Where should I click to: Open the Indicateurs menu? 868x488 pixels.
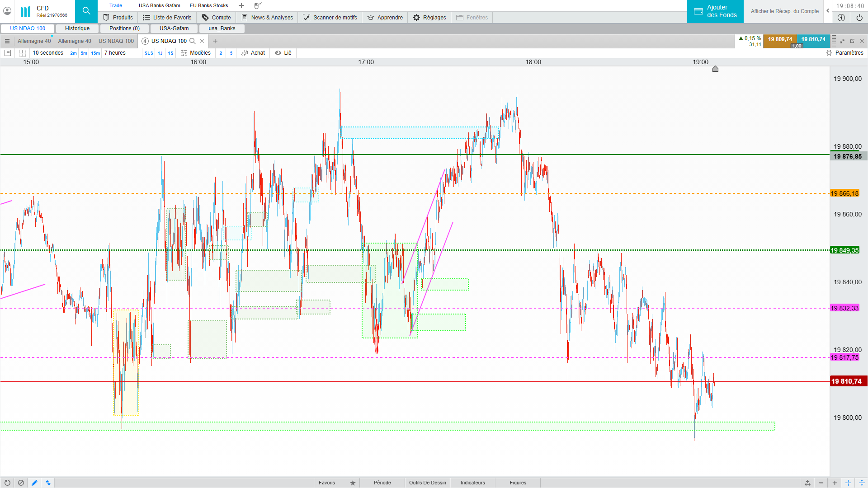point(472,483)
